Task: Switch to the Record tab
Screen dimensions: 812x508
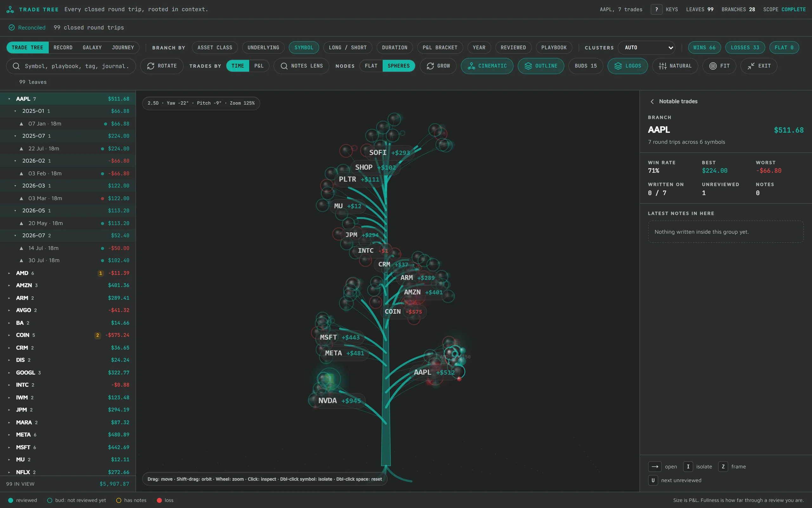Action: pyautogui.click(x=63, y=47)
